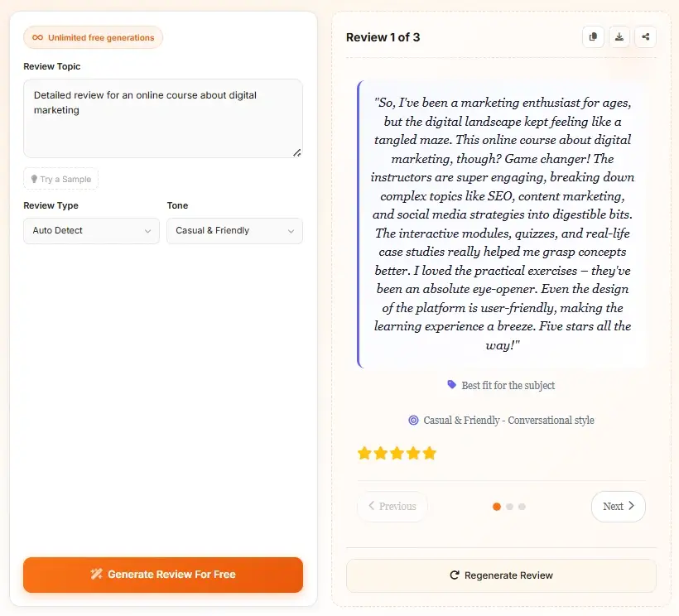
Task: Click the fifth gold rating star
Action: tap(430, 453)
